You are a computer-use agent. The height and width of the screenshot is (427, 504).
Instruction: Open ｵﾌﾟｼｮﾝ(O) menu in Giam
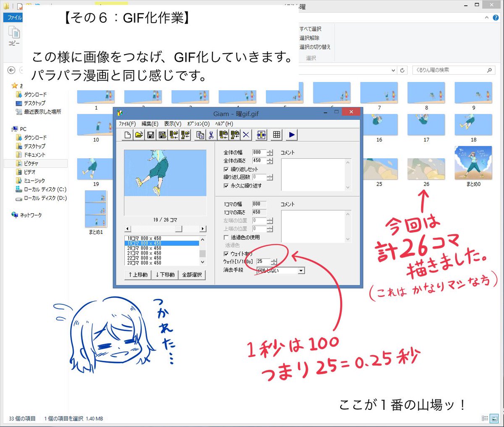[198, 124]
